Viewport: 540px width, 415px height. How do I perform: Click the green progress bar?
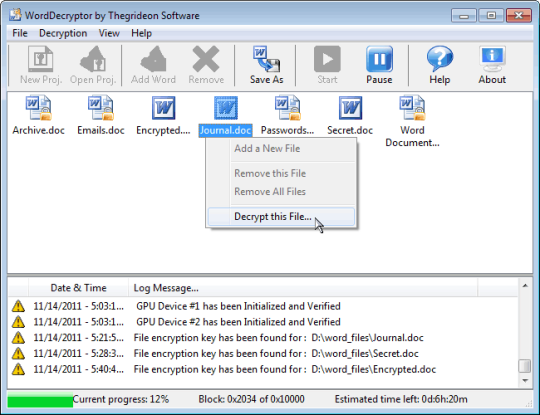point(40,400)
